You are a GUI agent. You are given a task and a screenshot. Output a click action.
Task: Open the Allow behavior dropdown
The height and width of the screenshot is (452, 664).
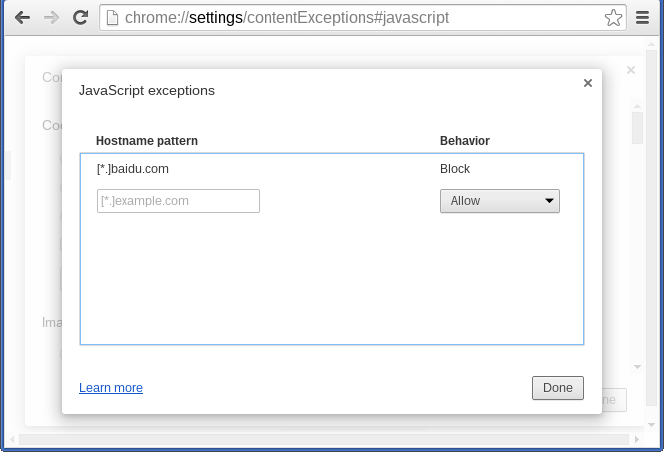(x=500, y=201)
